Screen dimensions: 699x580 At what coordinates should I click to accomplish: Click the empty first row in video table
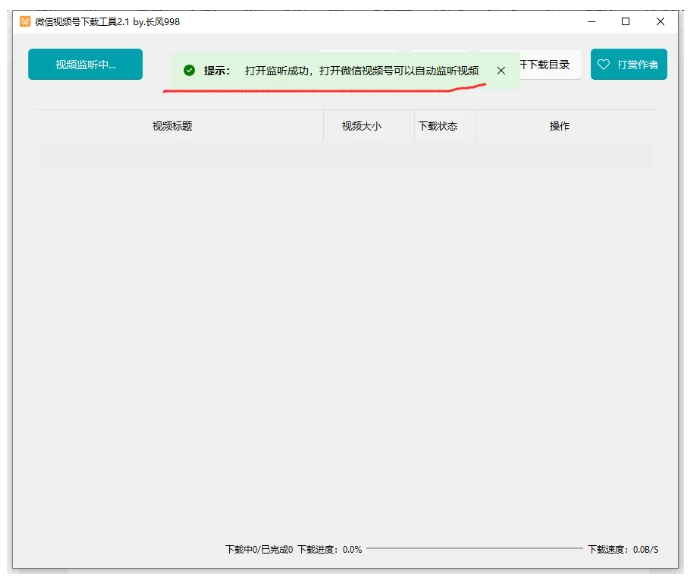[x=345, y=155]
